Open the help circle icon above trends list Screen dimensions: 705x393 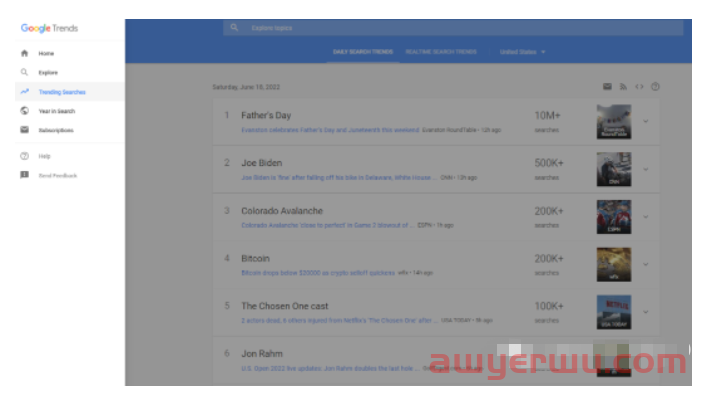[655, 86]
